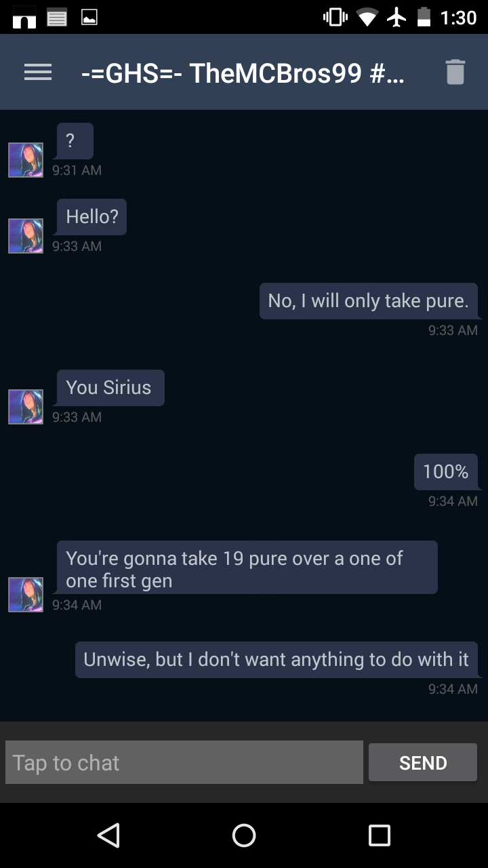The height and width of the screenshot is (868, 488).
Task: Open the recent apps overview
Action: (x=379, y=835)
